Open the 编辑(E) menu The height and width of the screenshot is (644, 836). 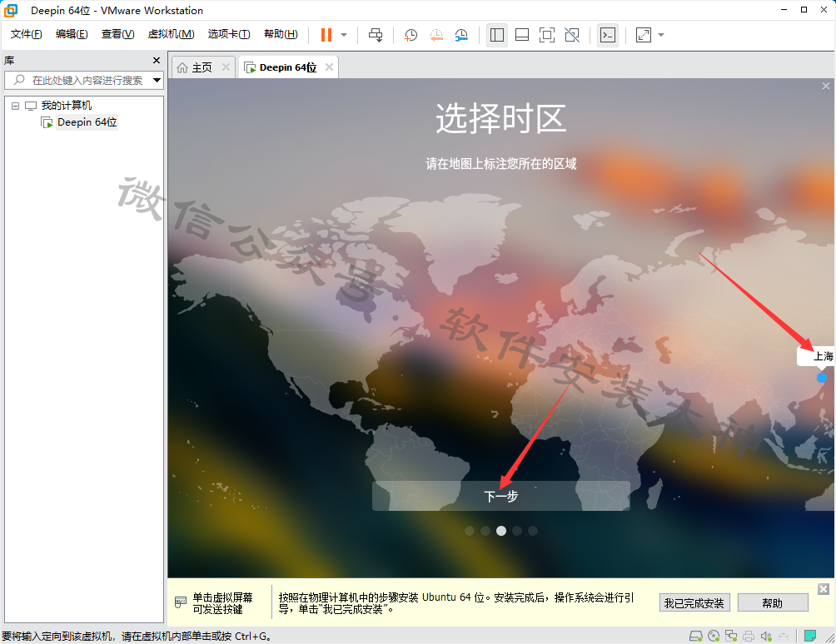pos(72,34)
